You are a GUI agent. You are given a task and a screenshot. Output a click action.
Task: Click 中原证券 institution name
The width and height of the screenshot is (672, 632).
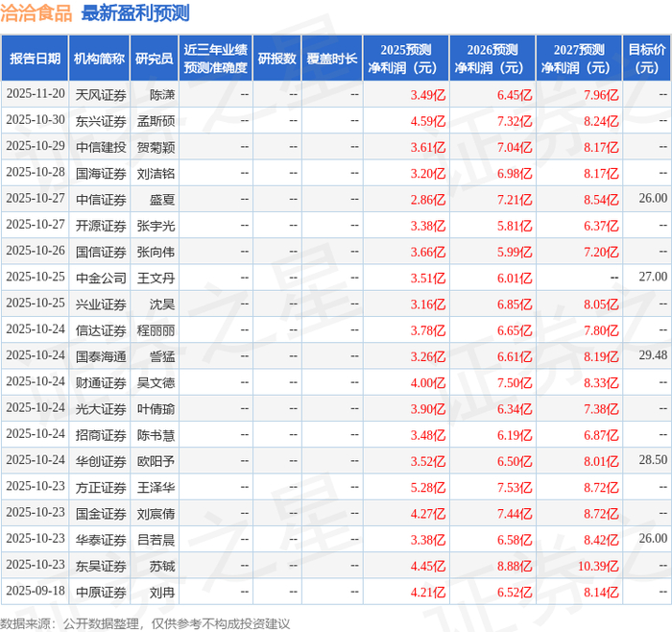[x=101, y=592]
